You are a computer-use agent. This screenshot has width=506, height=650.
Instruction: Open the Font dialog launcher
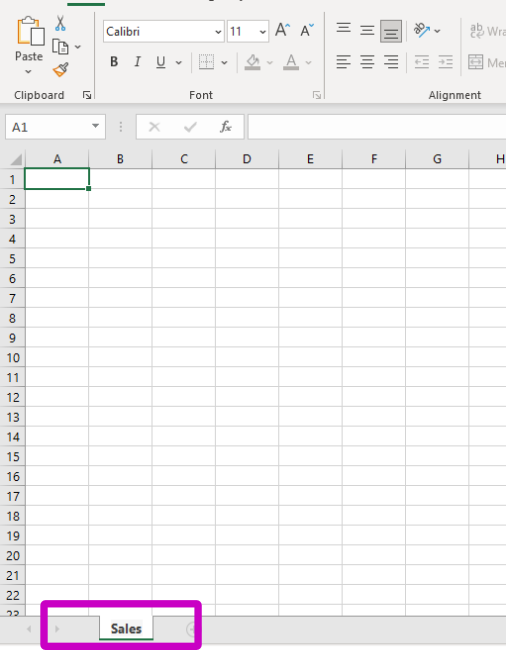pos(317,96)
